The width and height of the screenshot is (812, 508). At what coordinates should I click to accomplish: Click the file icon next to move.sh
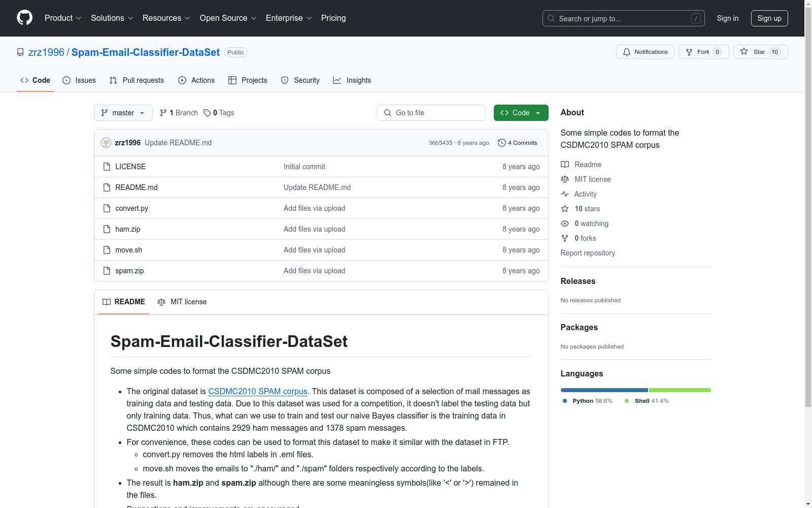click(x=107, y=250)
